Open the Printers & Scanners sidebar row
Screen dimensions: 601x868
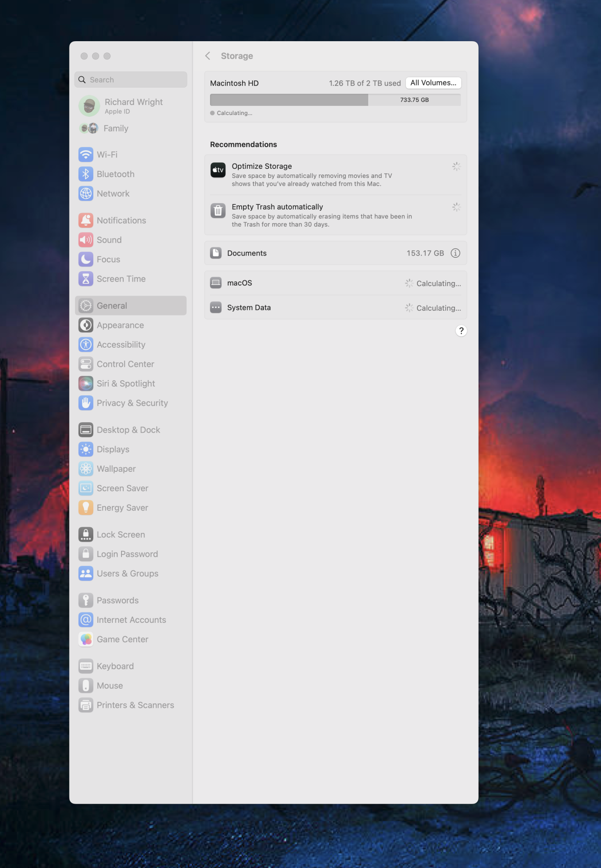pyautogui.click(x=131, y=705)
